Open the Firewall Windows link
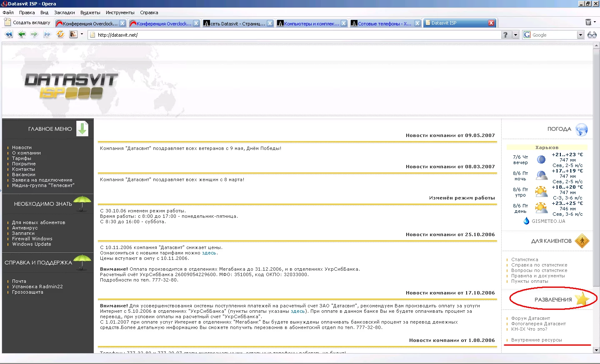The width and height of the screenshot is (600, 364). (x=32, y=239)
